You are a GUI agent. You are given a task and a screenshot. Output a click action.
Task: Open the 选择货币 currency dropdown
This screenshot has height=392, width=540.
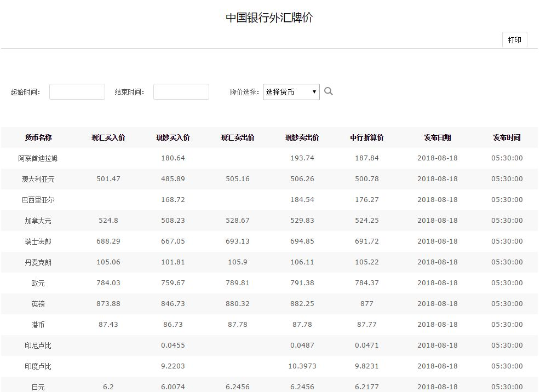291,92
